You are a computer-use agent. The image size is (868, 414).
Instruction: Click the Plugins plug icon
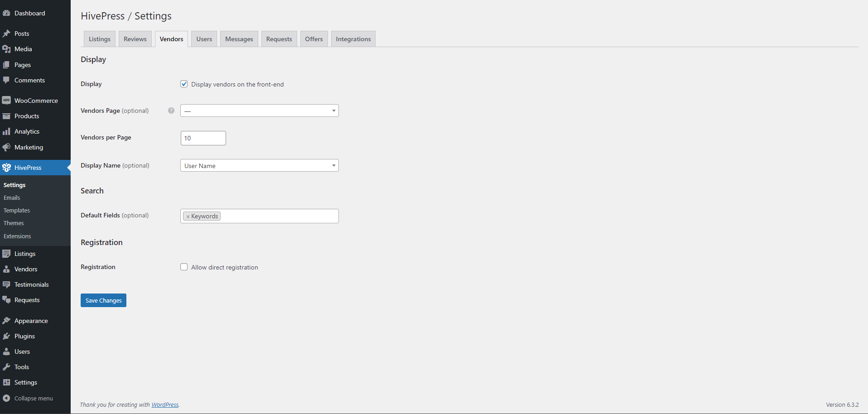(6, 336)
